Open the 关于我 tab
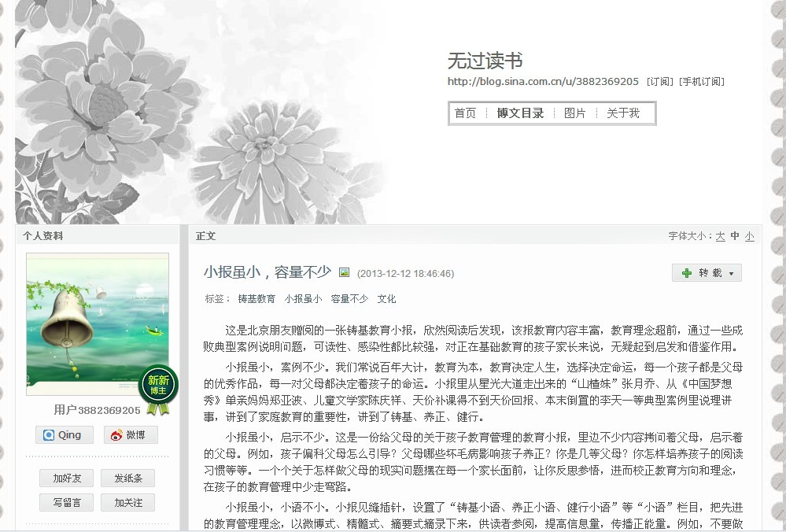The image size is (786, 532). [623, 113]
